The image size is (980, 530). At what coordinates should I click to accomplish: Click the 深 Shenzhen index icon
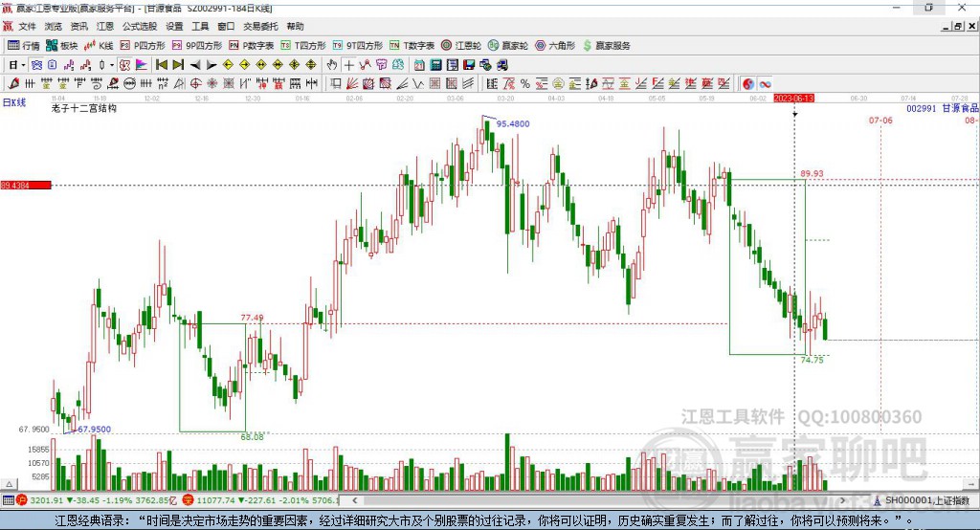(x=189, y=500)
